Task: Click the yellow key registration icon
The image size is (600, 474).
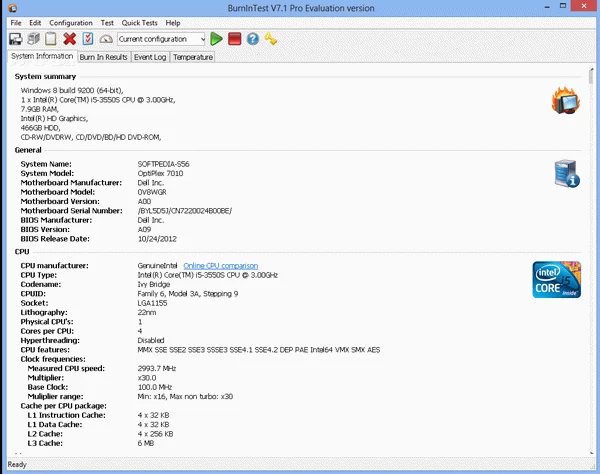Action: tap(271, 39)
